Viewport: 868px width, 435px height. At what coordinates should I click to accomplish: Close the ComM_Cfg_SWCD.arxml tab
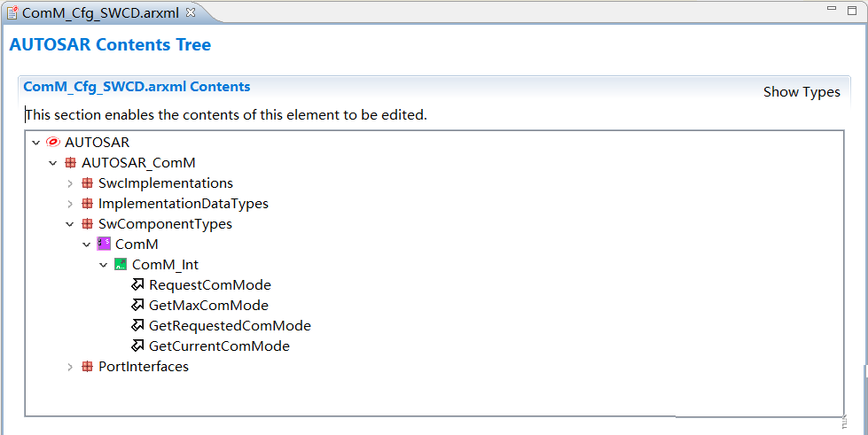[191, 12]
